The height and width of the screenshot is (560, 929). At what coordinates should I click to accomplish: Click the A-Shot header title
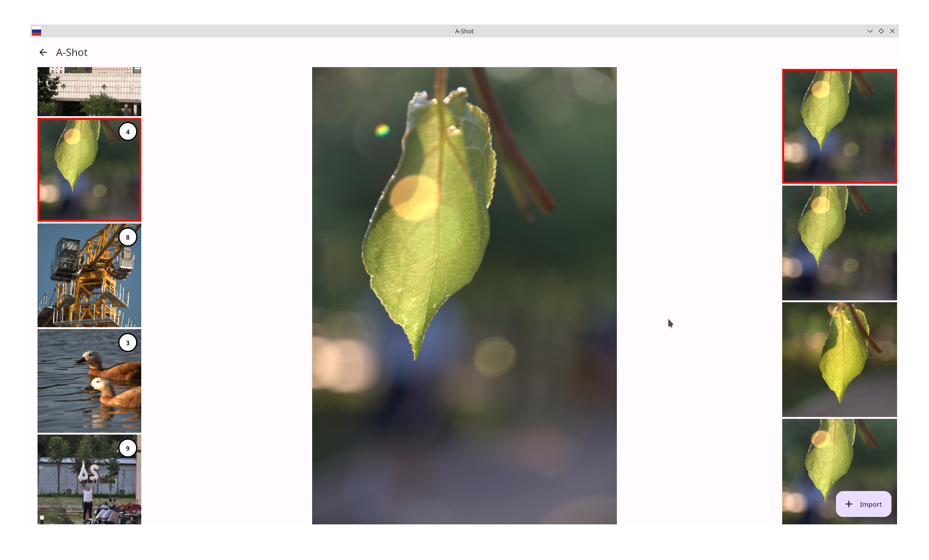coord(72,52)
